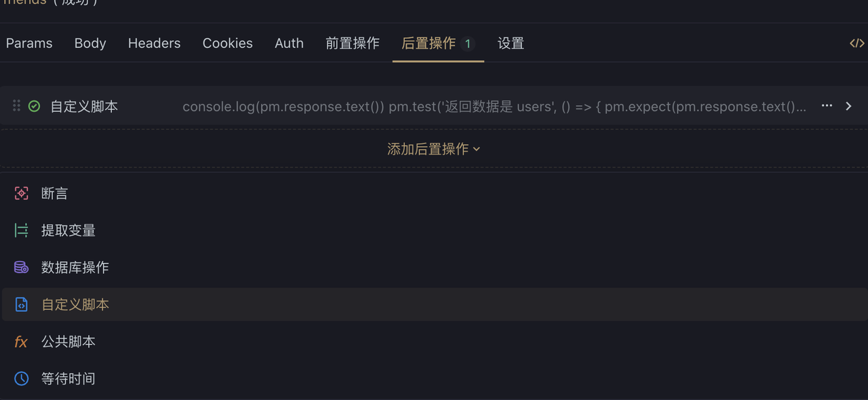868x400 pixels.
Task: Open the Cookies tab
Action: coord(227,43)
